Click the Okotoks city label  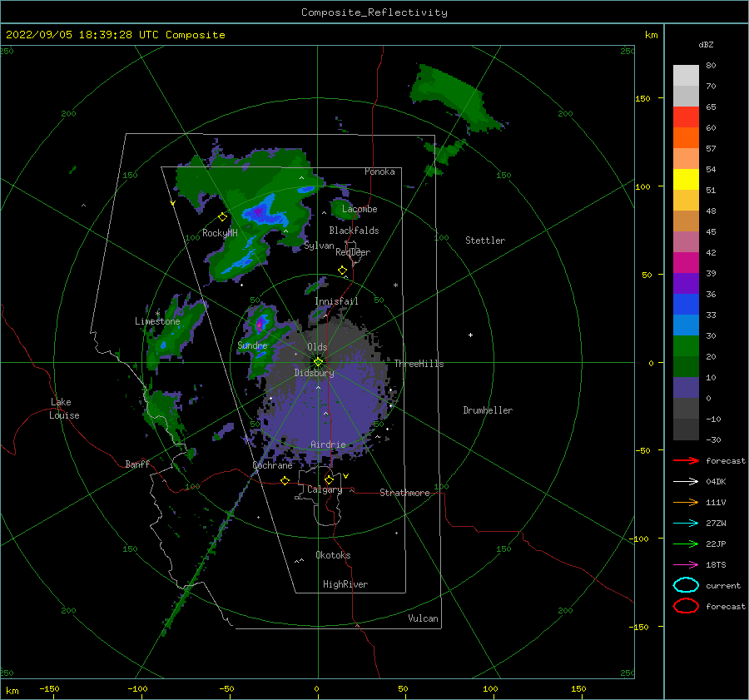[x=333, y=555]
